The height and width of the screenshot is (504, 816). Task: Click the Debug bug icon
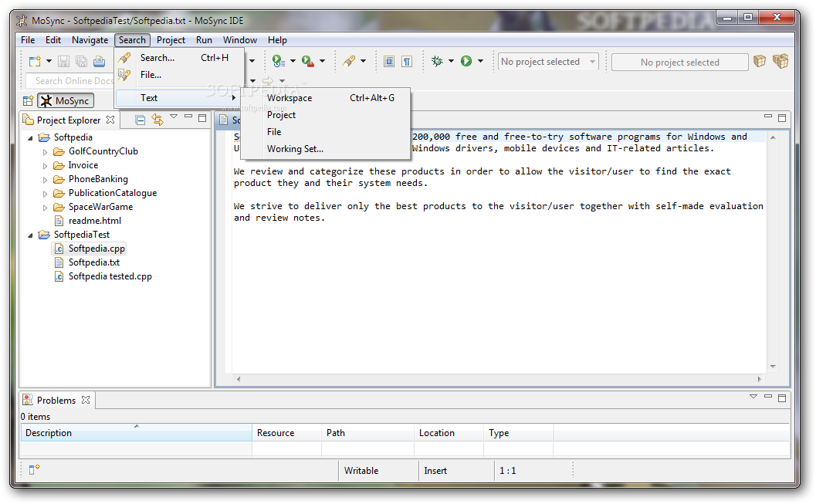click(x=437, y=62)
